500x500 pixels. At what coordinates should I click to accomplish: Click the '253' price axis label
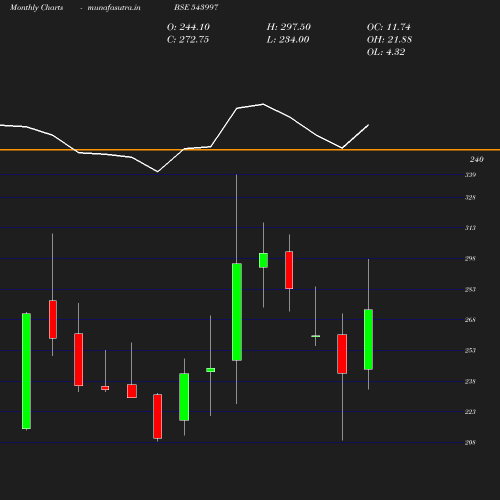click(x=470, y=350)
